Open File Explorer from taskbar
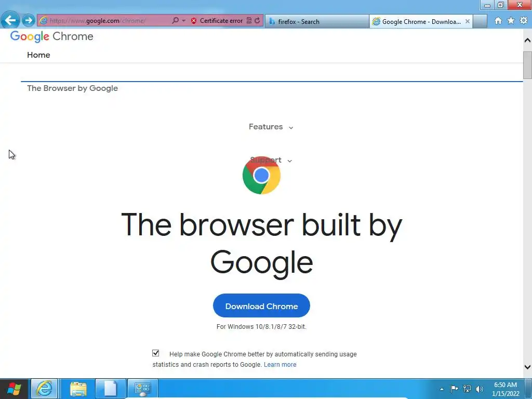The width and height of the screenshot is (532, 399). [x=78, y=389]
